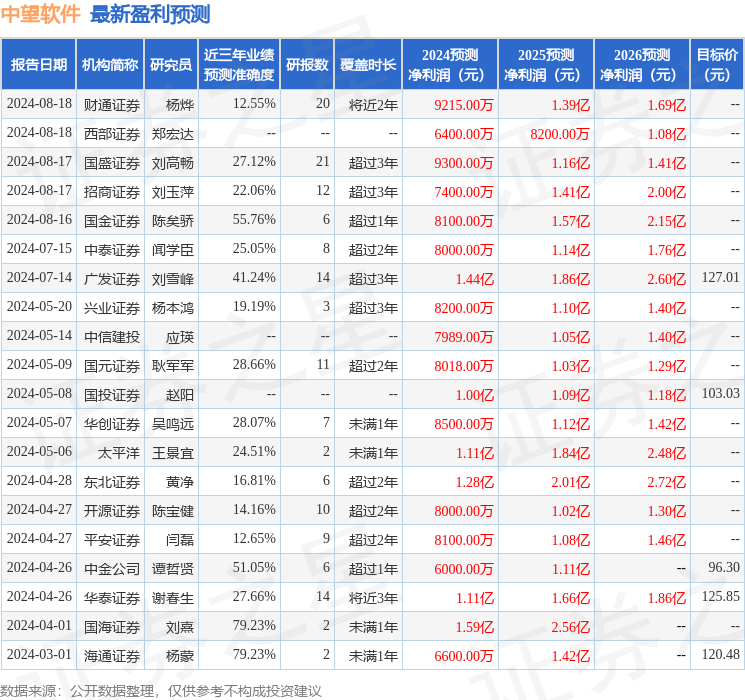Click the 8200.00万 2025 forecast for 西部证券
This screenshot has height=700, width=745.
click(x=560, y=134)
